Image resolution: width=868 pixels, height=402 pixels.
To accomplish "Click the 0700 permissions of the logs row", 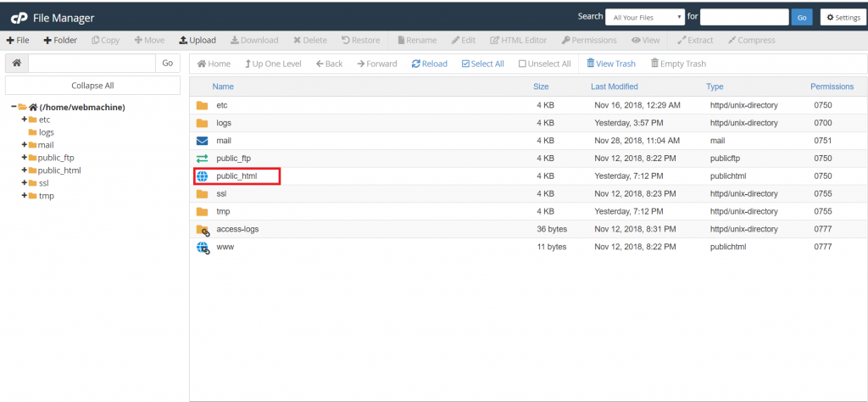I will [822, 123].
